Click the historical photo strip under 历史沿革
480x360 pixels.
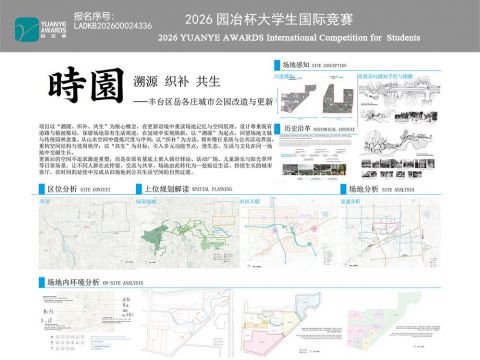tap(314, 169)
